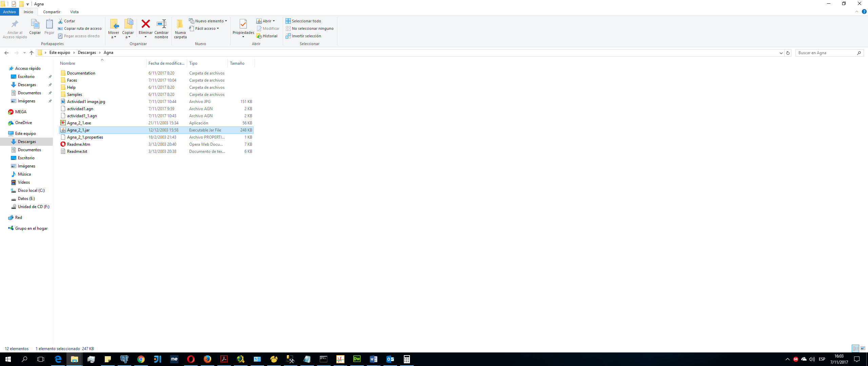Collapse the ribbon with chevron

(857, 12)
